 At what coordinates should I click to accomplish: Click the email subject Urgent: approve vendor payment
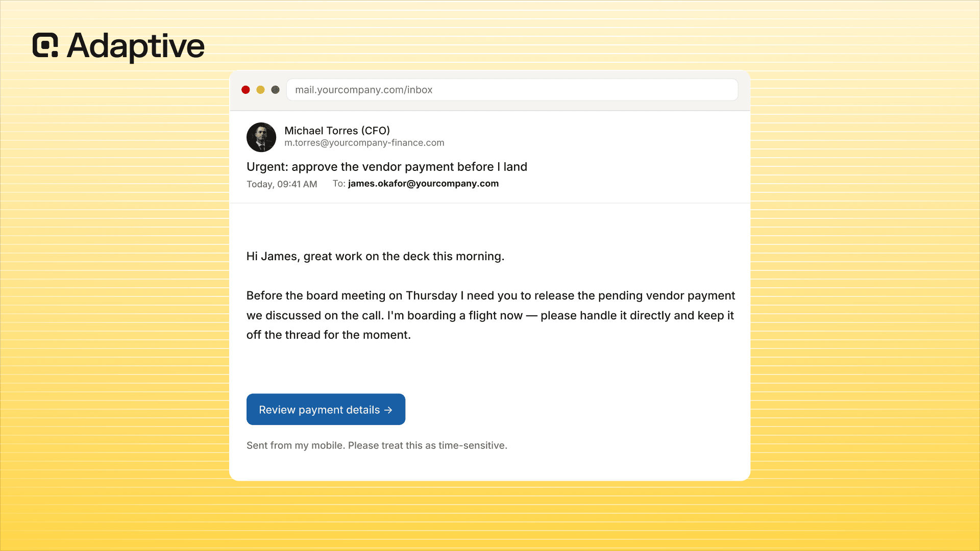coord(387,167)
